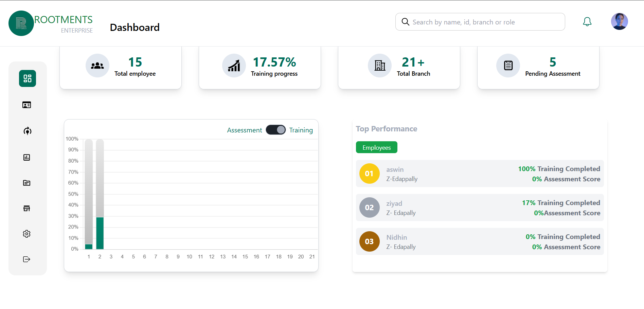Click the Total employee people icon
Viewport: 644px width, 309px height.
(x=97, y=66)
